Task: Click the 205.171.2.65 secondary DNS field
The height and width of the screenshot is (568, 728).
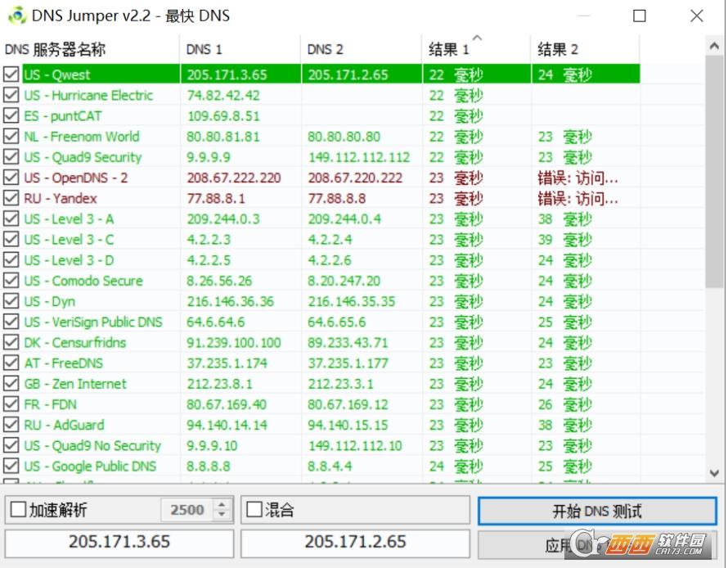Action: pos(355,542)
